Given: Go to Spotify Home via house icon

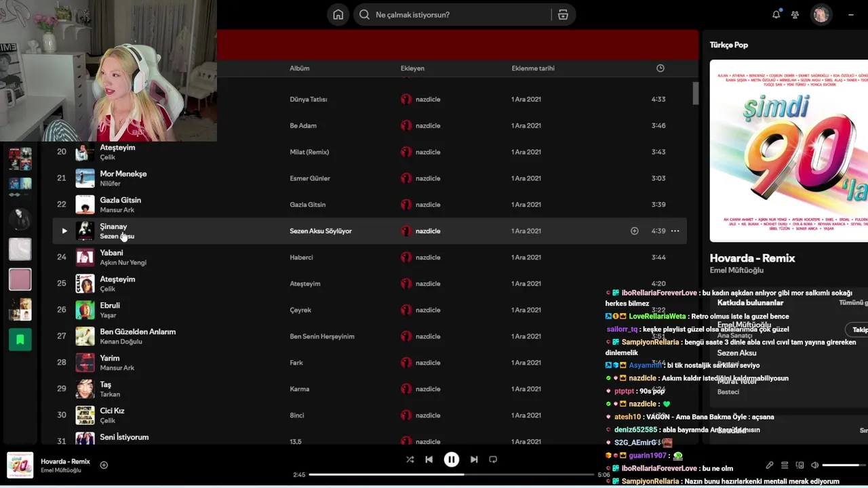Looking at the screenshot, I should (x=338, y=15).
